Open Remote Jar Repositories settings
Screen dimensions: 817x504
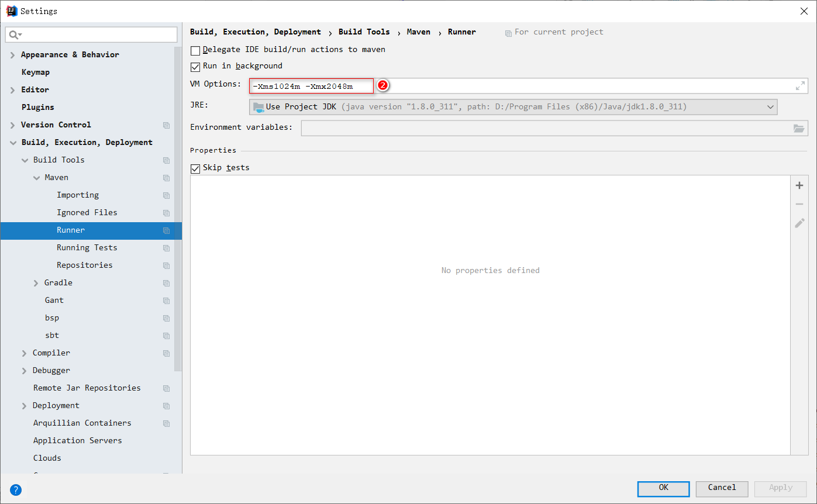point(88,388)
